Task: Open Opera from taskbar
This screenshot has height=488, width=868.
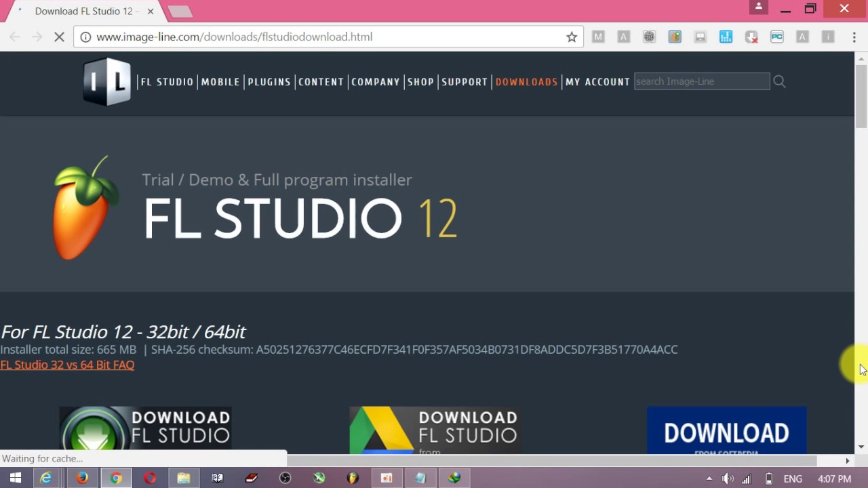Action: 150,478
